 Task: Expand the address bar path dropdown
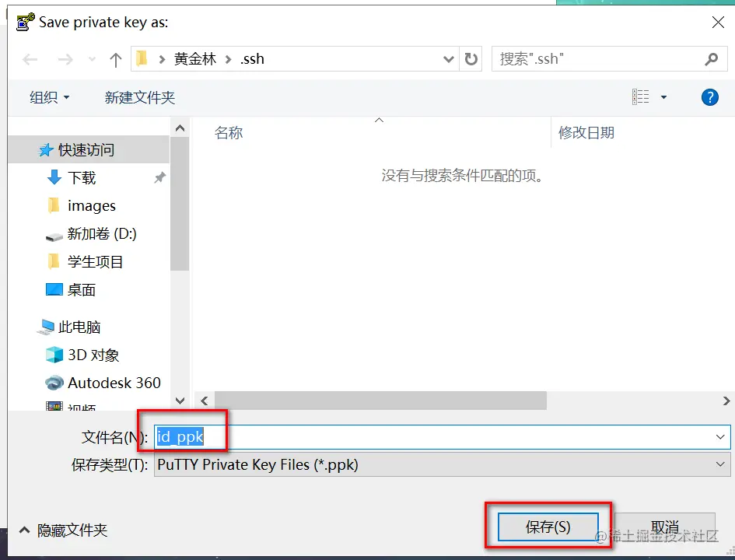click(449, 59)
